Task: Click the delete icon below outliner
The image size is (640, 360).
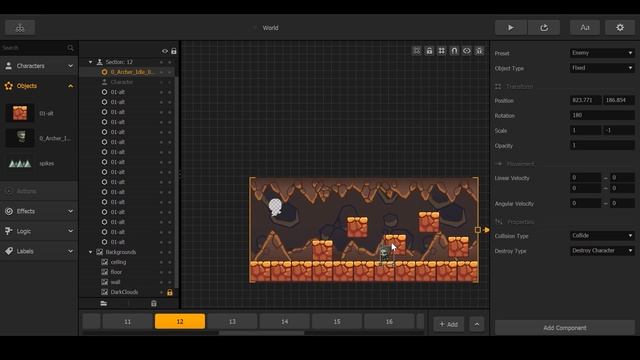Action: point(154,303)
